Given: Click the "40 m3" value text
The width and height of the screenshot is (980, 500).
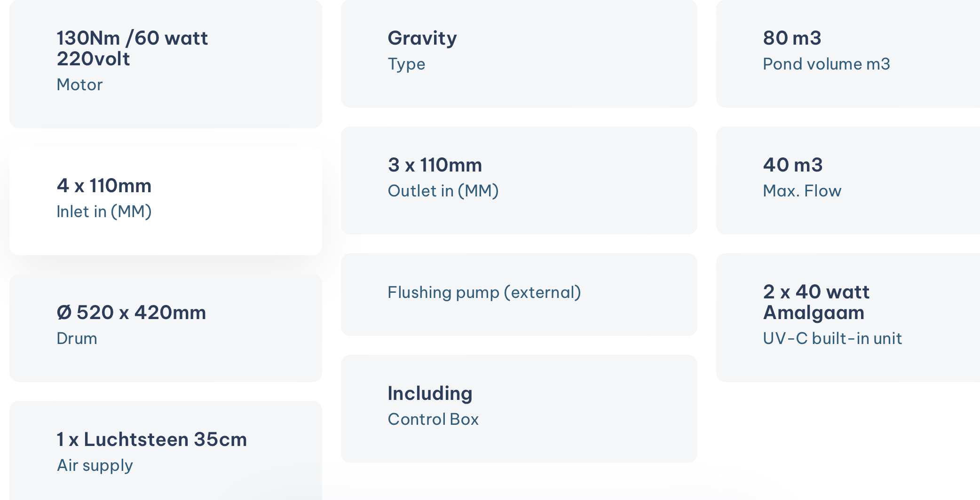Looking at the screenshot, I should (792, 165).
